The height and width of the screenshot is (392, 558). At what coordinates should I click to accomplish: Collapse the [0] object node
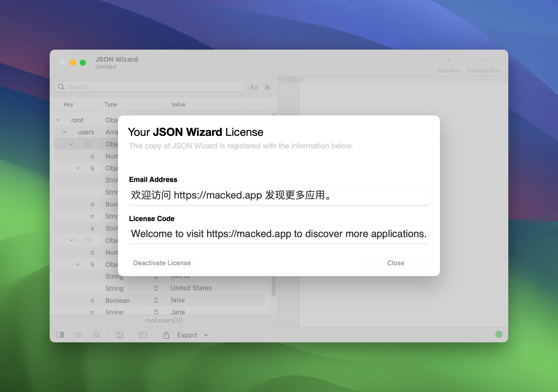click(71, 144)
